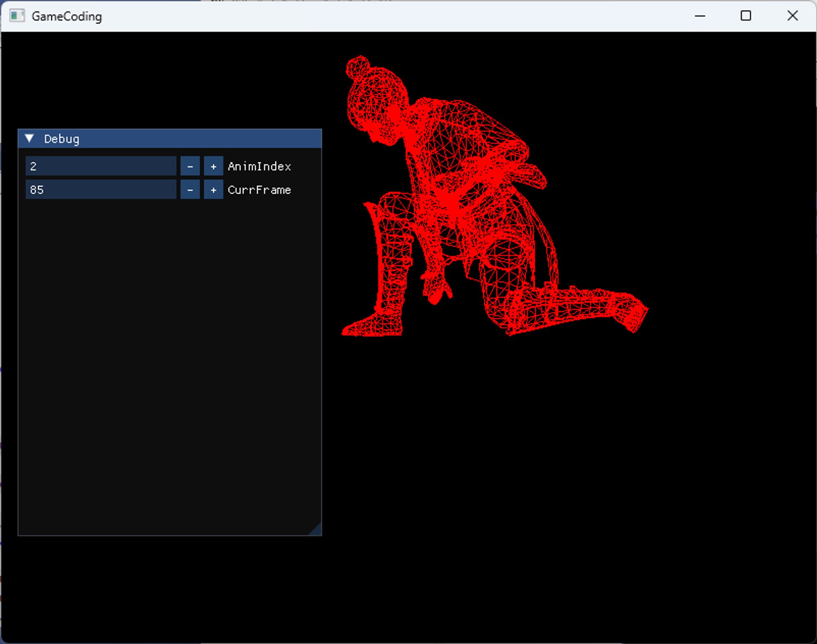
Task: Decrement CurrFrame using the minus button
Action: point(190,190)
